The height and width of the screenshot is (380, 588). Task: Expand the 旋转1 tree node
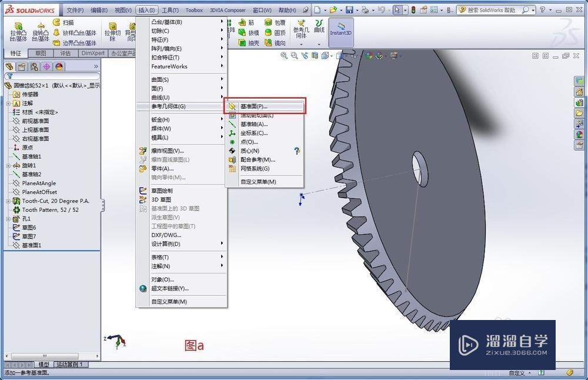point(8,165)
